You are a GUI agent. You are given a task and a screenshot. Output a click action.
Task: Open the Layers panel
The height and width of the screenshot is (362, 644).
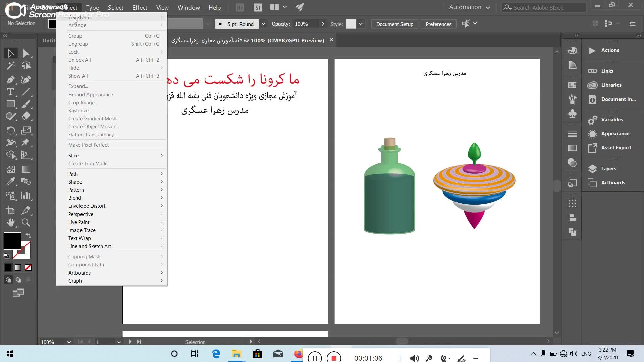pos(608,169)
